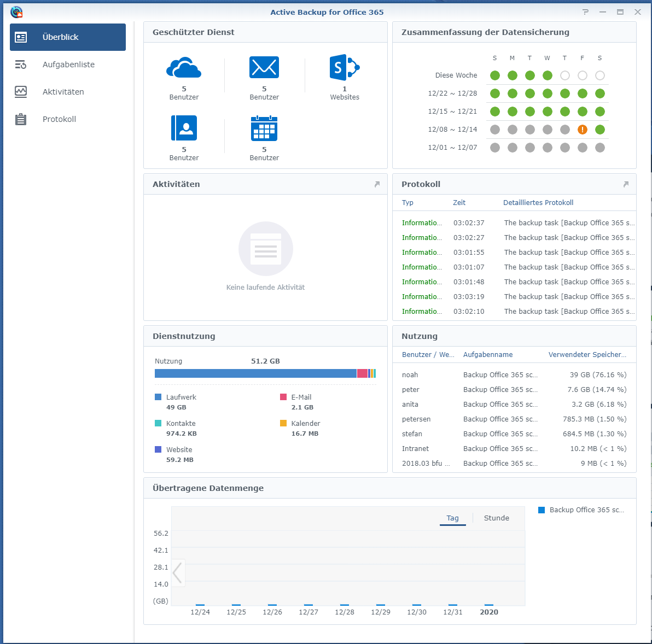The image size is (652, 644).
Task: Click Sunday grey dot in 12/01 ~ 12/07 row
Action: (495, 148)
